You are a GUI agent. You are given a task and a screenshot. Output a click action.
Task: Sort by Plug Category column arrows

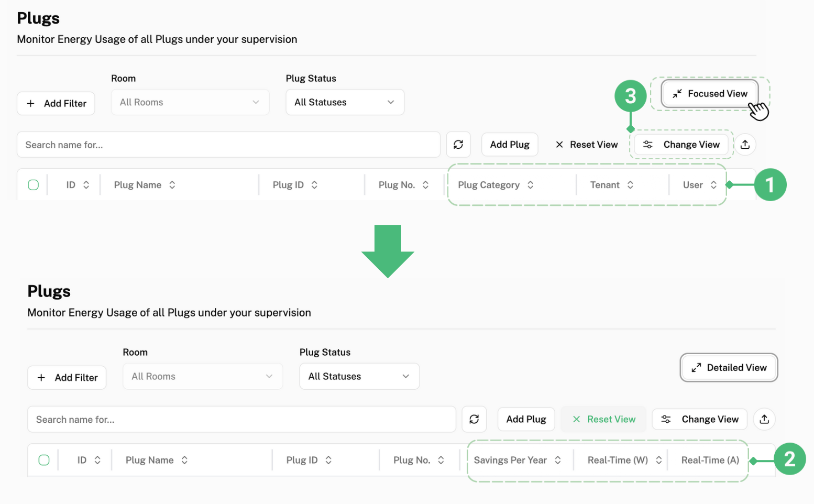(x=531, y=185)
